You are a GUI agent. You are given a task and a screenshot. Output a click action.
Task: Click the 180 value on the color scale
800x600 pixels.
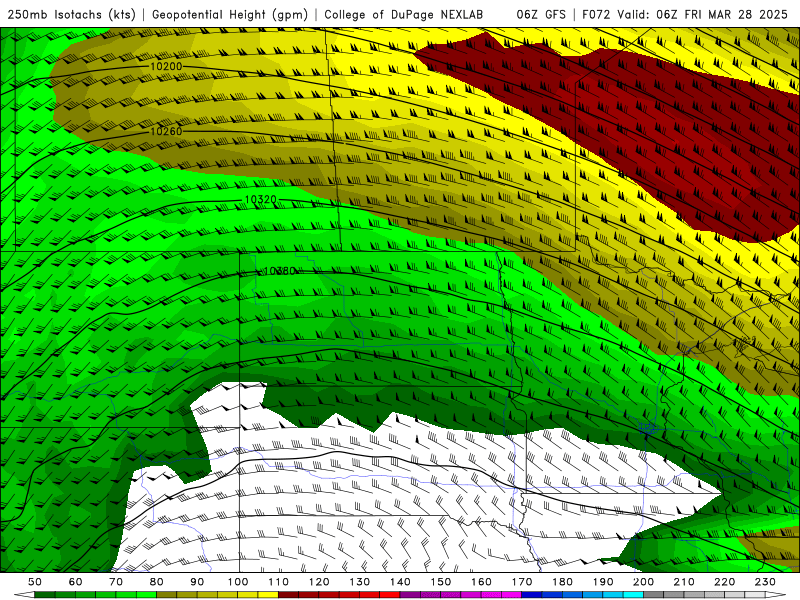562,582
